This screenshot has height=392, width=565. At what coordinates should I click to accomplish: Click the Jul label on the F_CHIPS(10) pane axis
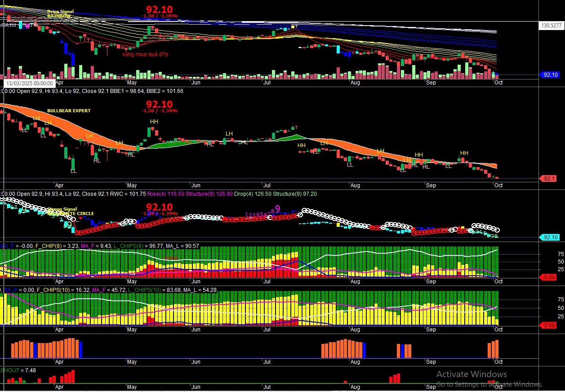[x=267, y=329]
